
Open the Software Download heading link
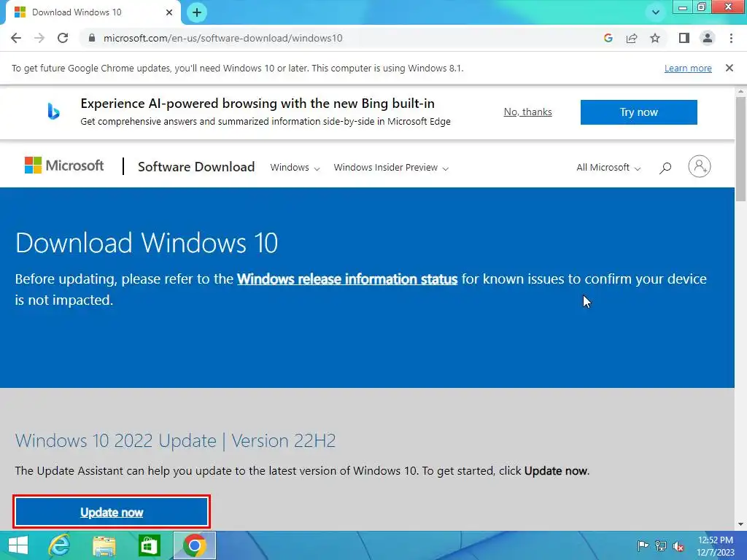coord(196,167)
